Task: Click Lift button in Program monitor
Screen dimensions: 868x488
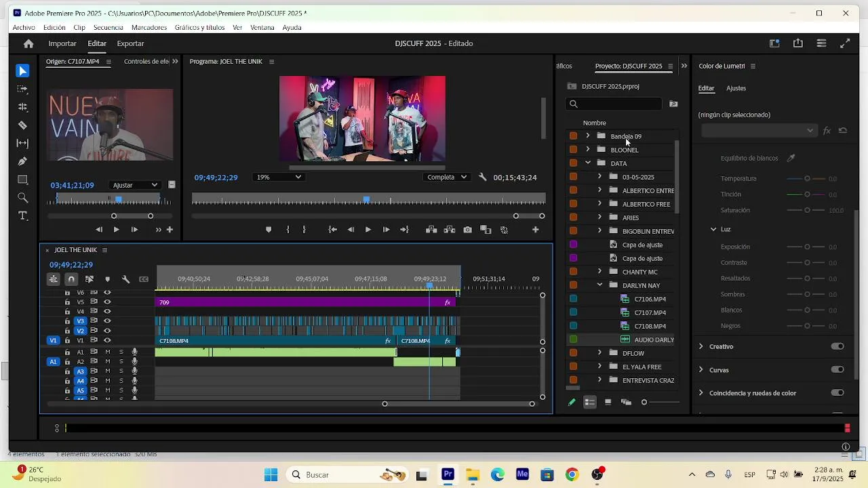Action: tap(431, 230)
